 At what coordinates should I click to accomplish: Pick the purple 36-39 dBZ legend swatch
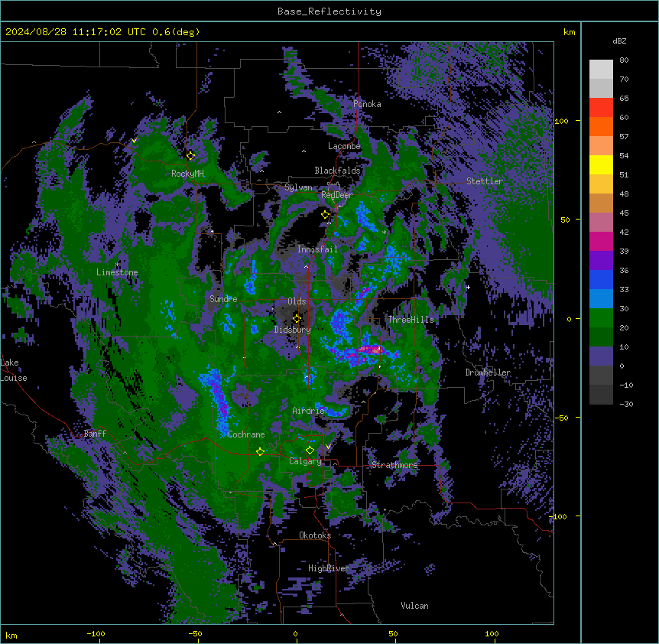point(601,261)
